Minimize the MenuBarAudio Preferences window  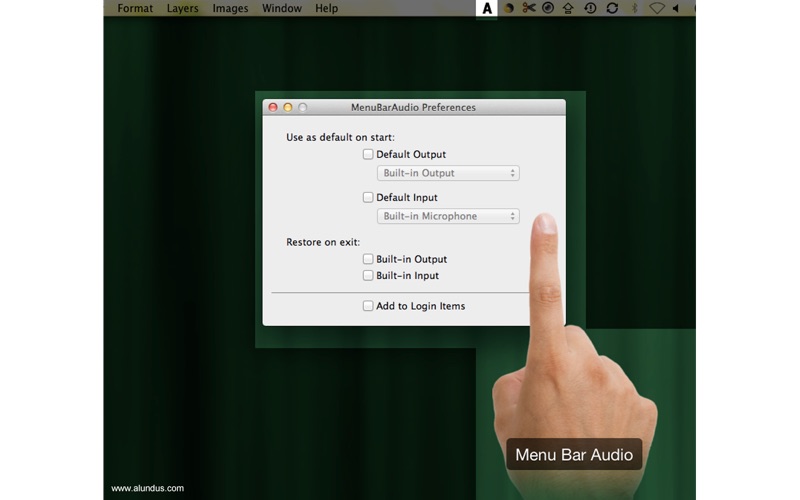point(288,107)
